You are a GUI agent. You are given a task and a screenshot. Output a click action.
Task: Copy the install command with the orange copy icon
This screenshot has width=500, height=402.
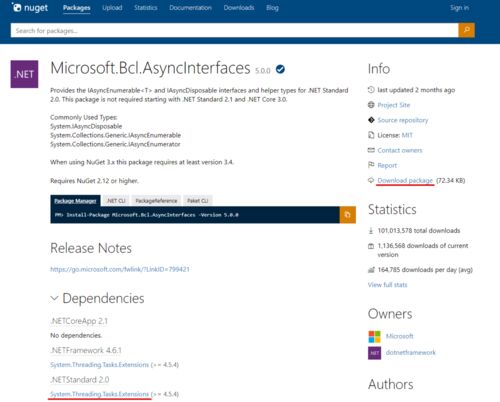(x=348, y=215)
